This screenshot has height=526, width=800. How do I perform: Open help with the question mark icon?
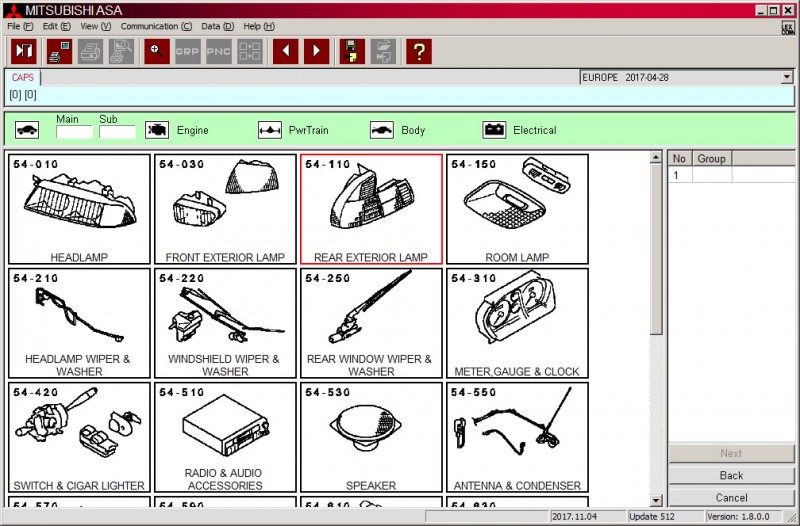[419, 51]
